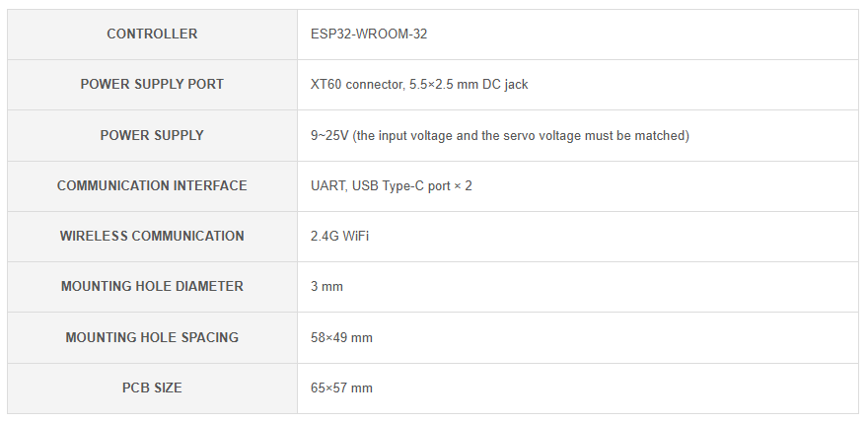This screenshot has width=868, height=423.
Task: Select the COMMUNICATION INTERFACE header cell
Action: pyautogui.click(x=152, y=185)
